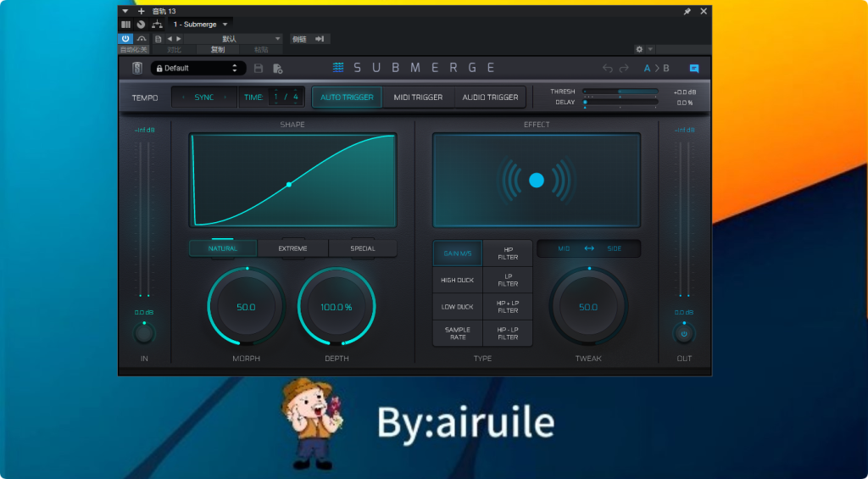
Task: Toggle the blue plugin bypass power button
Action: coord(125,39)
